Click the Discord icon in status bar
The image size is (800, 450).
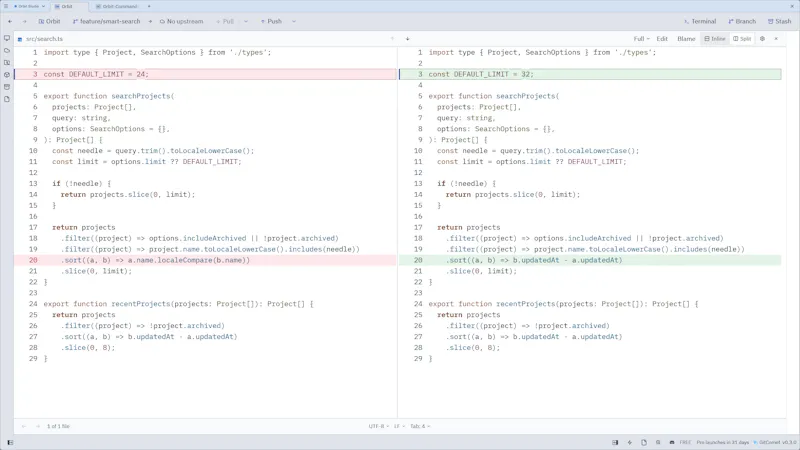671,442
